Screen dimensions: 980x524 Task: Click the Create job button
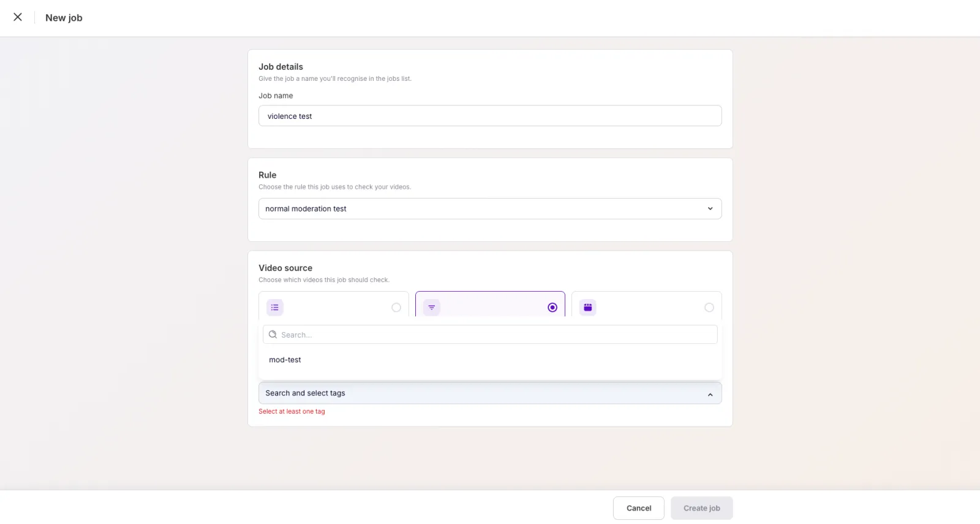[702, 508]
